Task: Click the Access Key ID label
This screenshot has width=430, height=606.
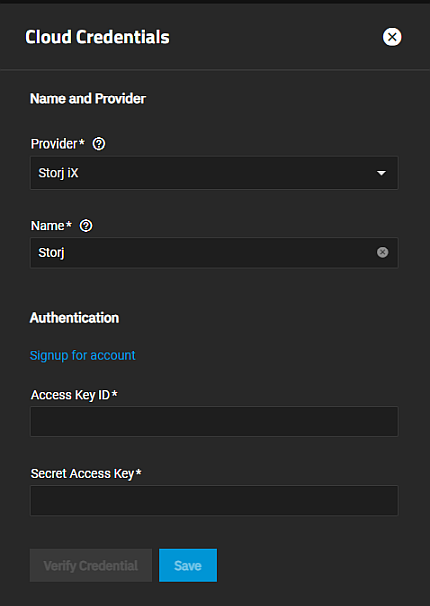Action: click(70, 395)
